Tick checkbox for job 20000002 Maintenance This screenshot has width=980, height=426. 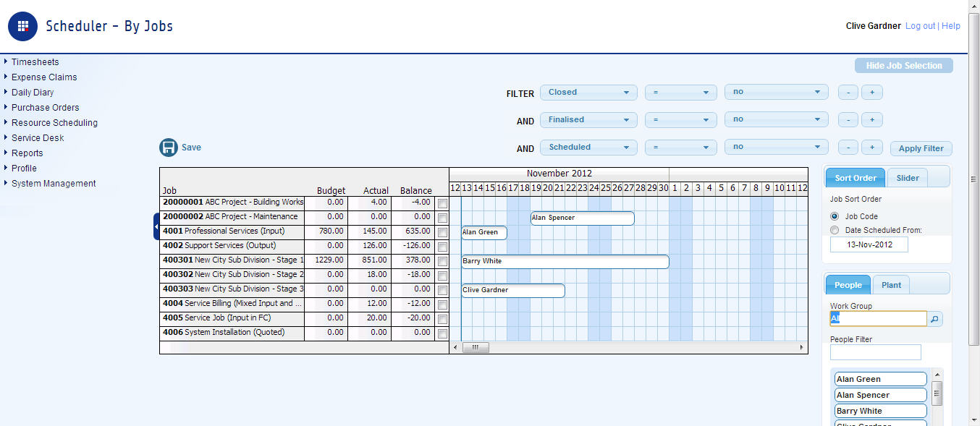[x=442, y=218]
